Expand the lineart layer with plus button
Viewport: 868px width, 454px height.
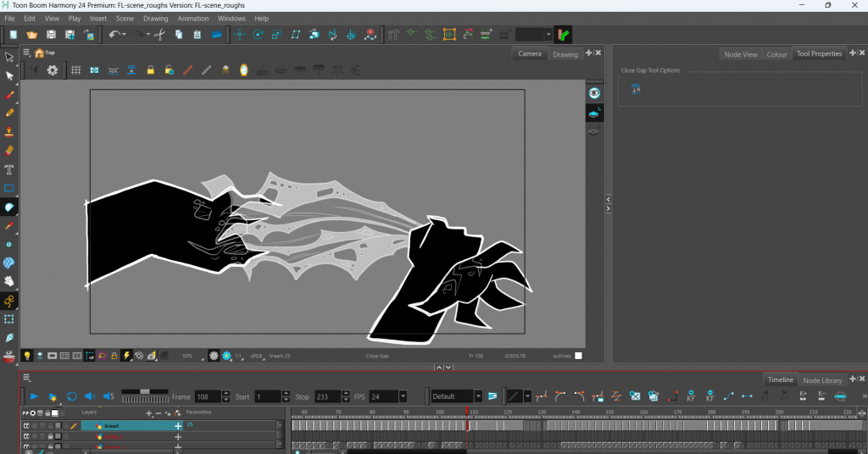click(x=178, y=426)
